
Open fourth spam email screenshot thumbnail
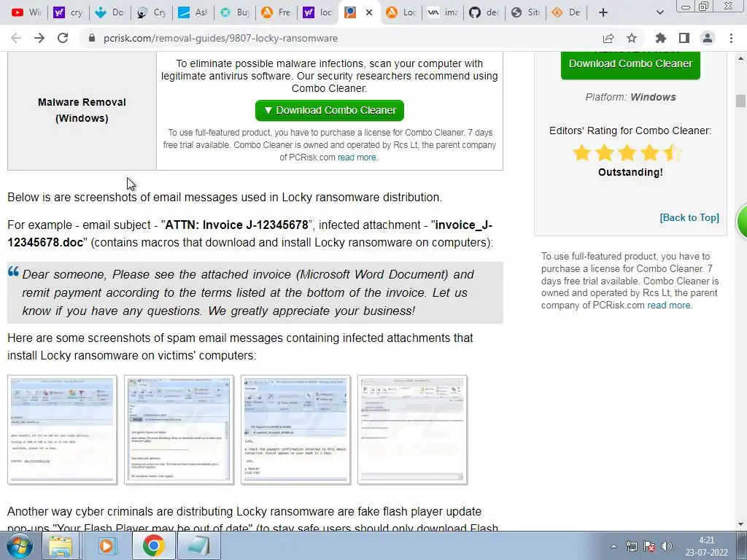412,429
